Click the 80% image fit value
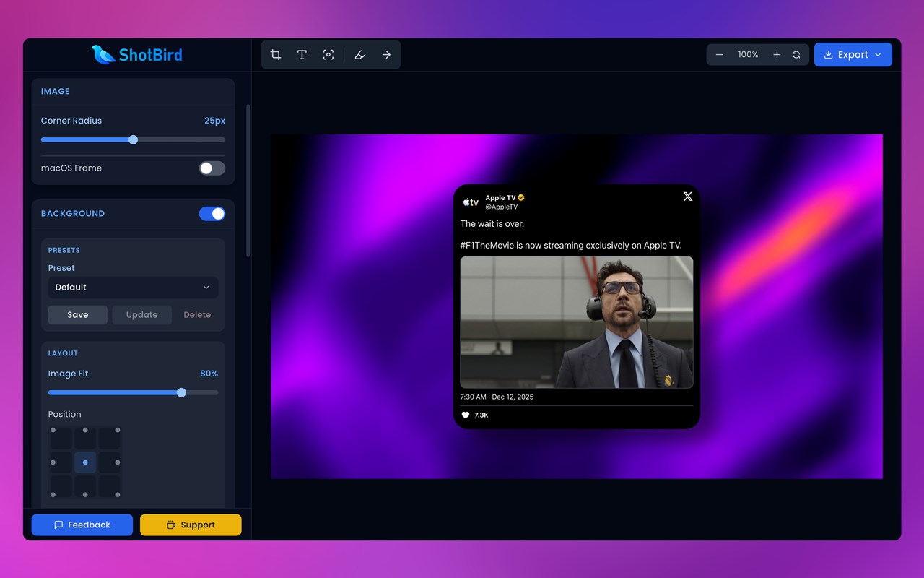 [209, 374]
